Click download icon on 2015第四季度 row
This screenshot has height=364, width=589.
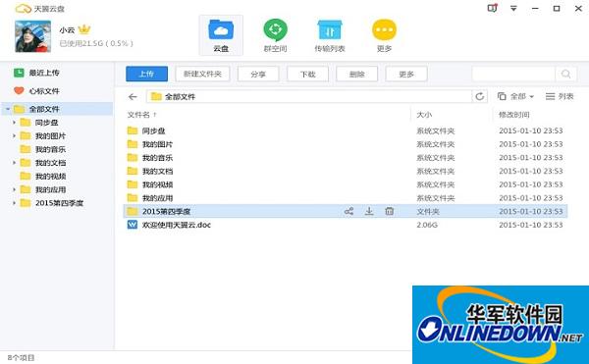pos(369,211)
